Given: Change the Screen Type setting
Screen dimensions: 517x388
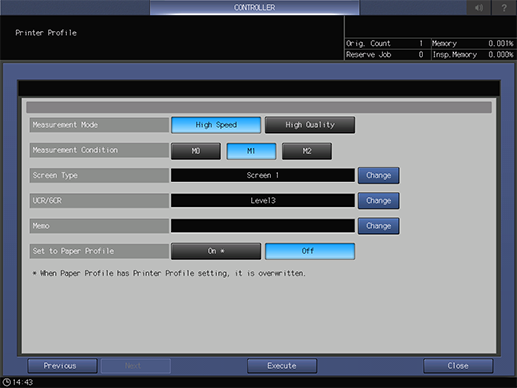Looking at the screenshot, I should pos(379,175).
